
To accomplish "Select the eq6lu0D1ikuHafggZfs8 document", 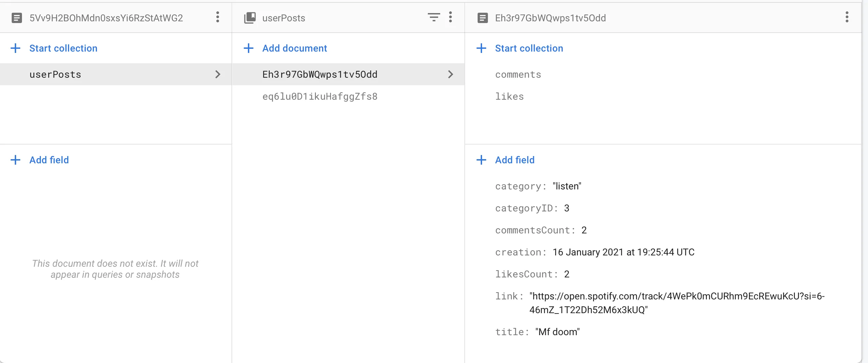I will pyautogui.click(x=320, y=97).
